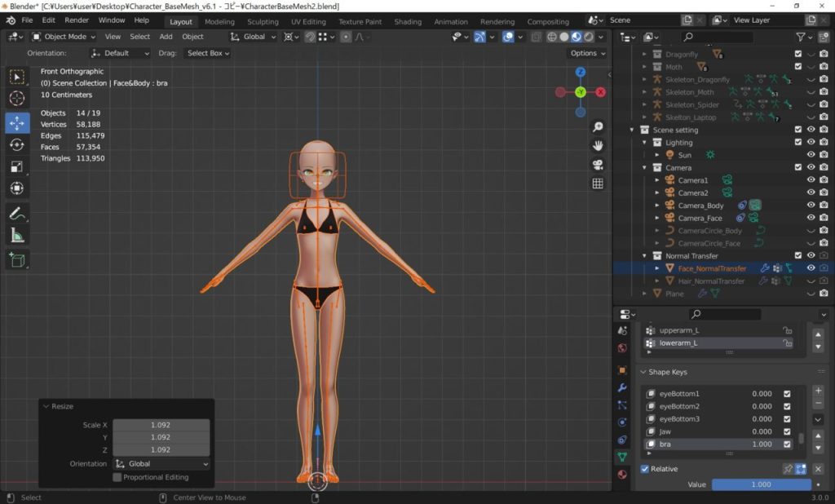Viewport: 835px width, 504px height.
Task: Open the Object Mode dropdown
Action: point(64,37)
